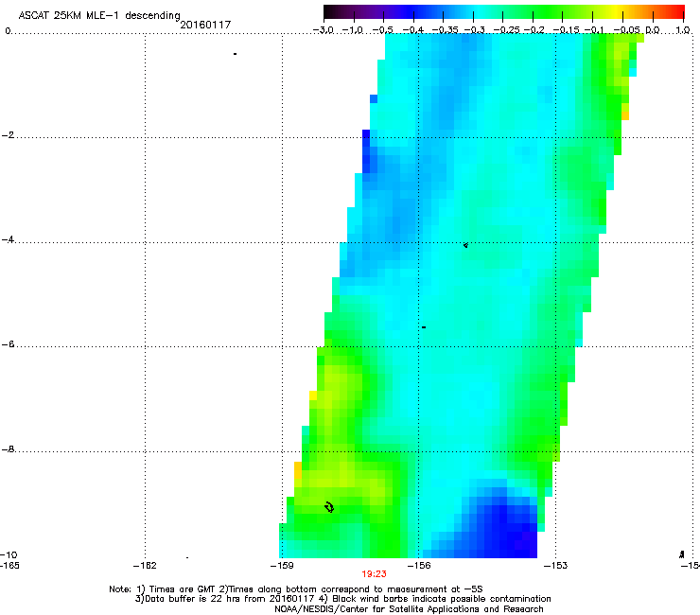Click the latitude axis label "-4"
The image size is (700, 615).
(x=8, y=239)
